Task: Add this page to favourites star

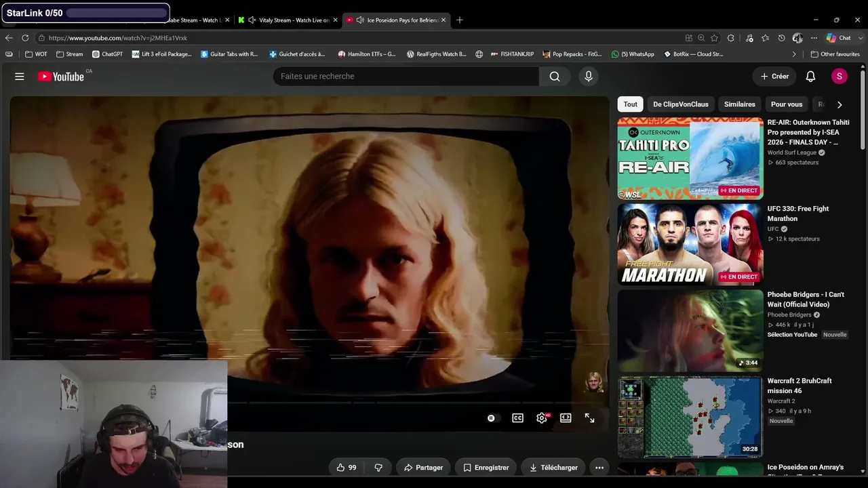Action: pos(715,38)
